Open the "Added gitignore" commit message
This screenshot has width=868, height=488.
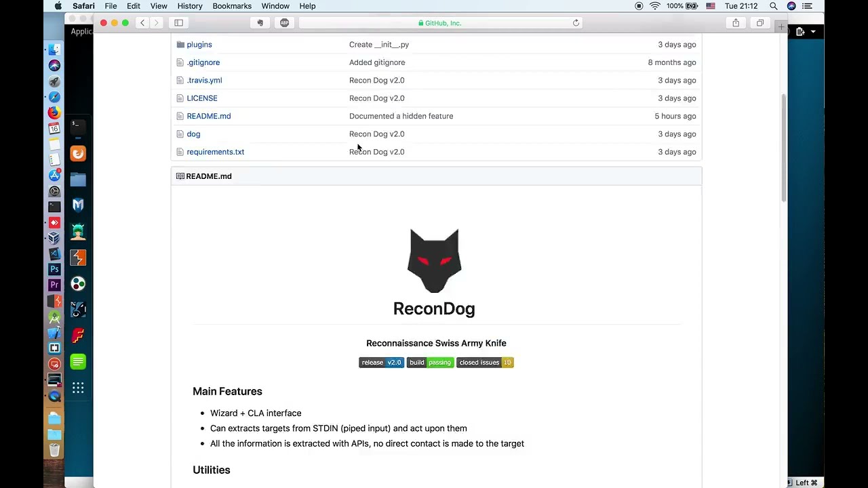(x=377, y=62)
